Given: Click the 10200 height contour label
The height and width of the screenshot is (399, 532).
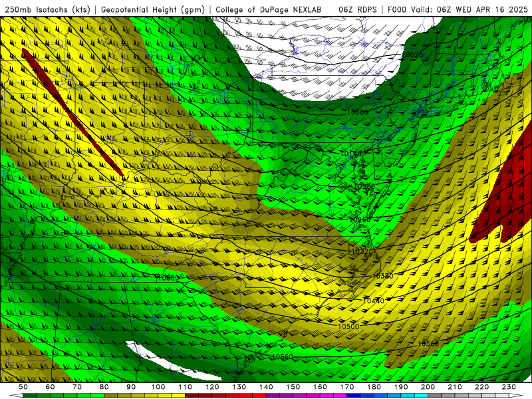Looking at the screenshot, I should click(x=364, y=187).
